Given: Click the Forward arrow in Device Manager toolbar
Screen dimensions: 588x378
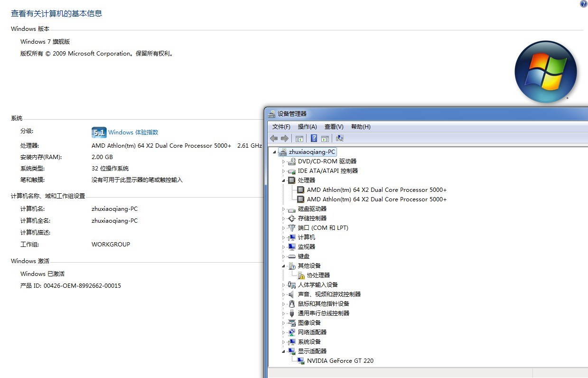Looking at the screenshot, I should [285, 138].
